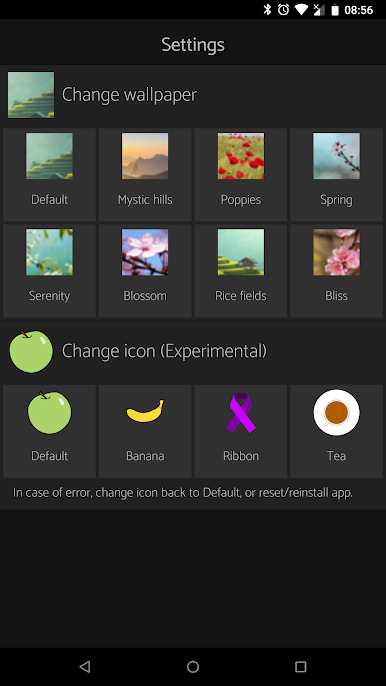This screenshot has height=686, width=386.
Task: Select the Banana app icon
Action: point(145,431)
